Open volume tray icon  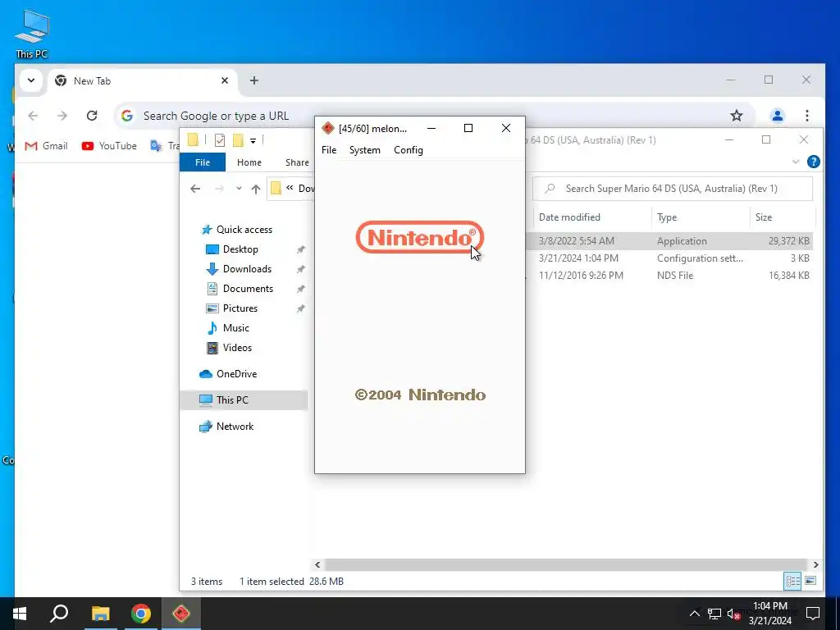733,614
